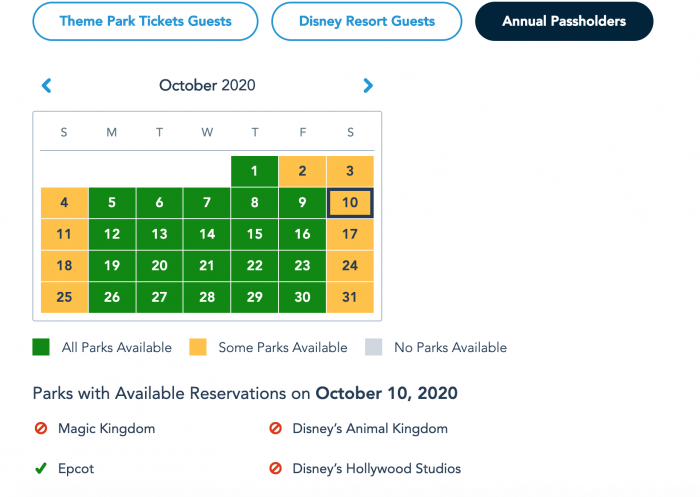Screen dimensions: 700x497
Task: Pick October 31 on the calendar
Action: pyautogui.click(x=350, y=297)
